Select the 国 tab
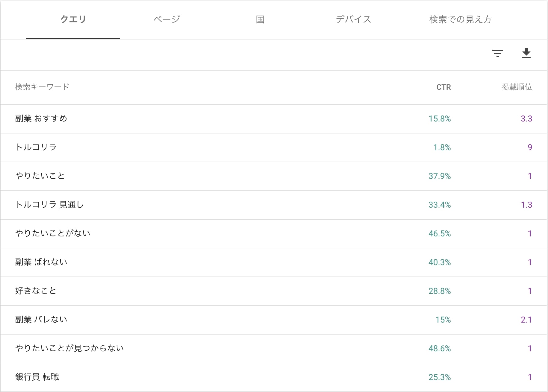The height and width of the screenshot is (392, 548). (x=260, y=19)
